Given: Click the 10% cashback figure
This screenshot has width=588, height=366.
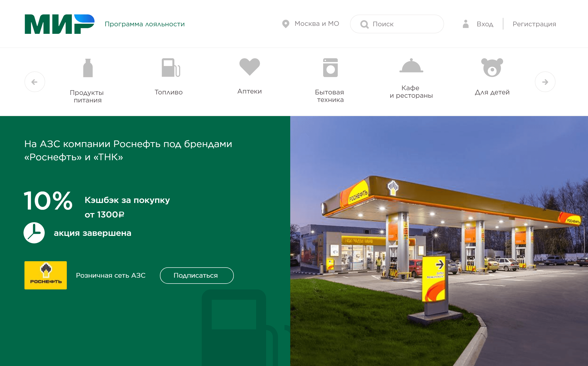Looking at the screenshot, I should click(48, 201).
